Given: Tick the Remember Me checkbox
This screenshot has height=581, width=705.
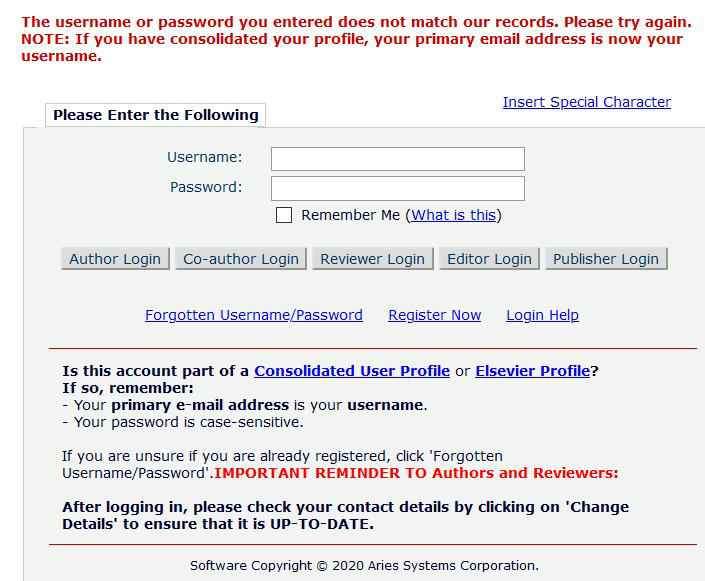Looking at the screenshot, I should [284, 215].
